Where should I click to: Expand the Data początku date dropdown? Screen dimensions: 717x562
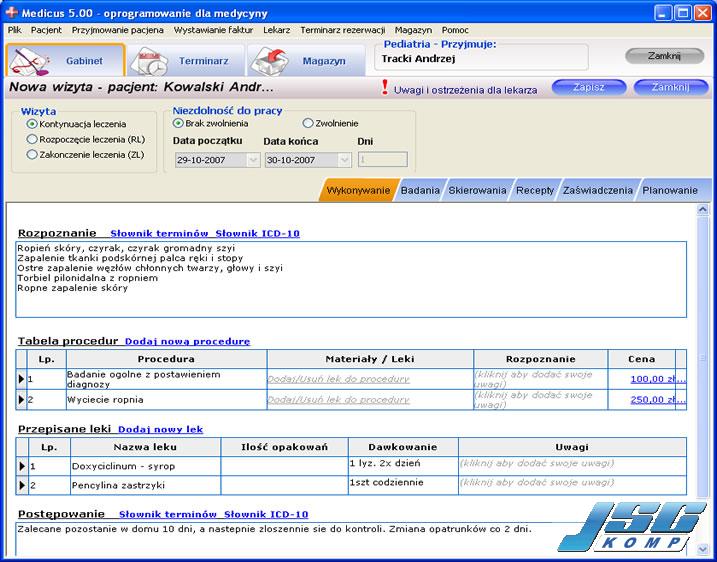[x=253, y=160]
